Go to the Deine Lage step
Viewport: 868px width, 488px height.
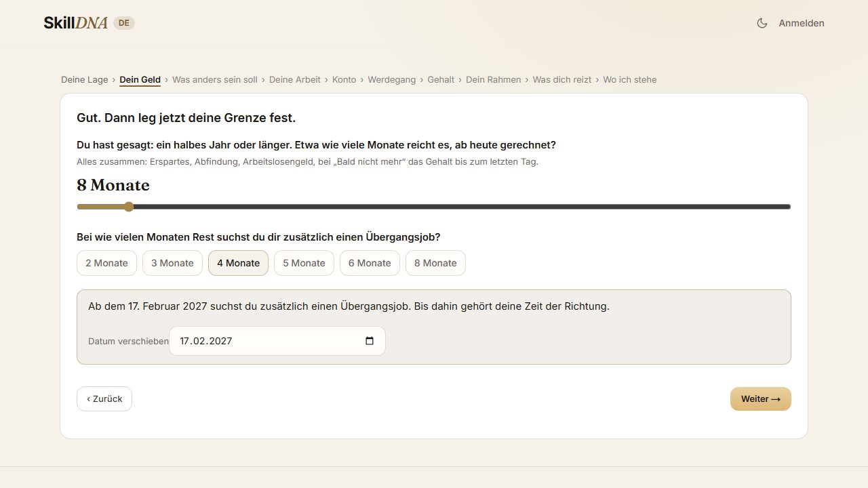point(84,80)
